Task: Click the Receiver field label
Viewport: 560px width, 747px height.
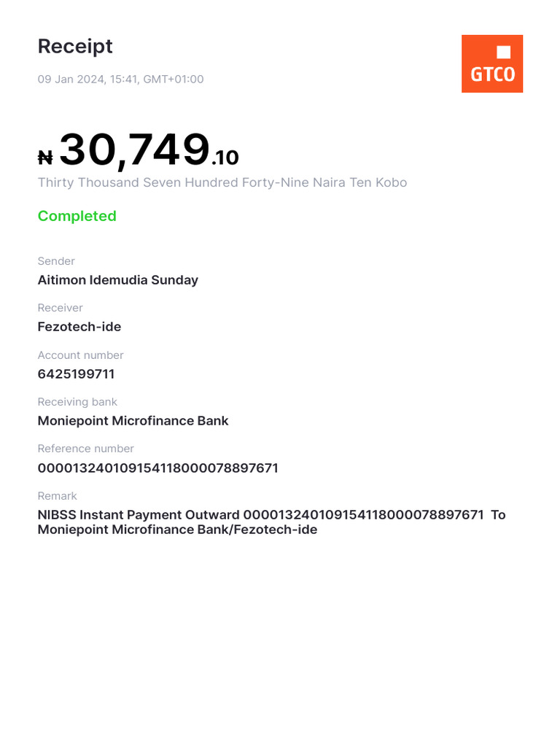Action: pos(60,308)
